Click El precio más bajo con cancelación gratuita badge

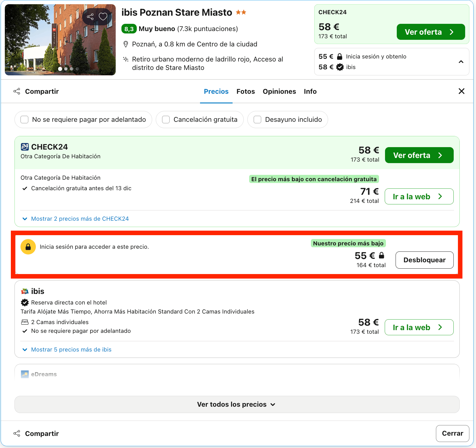click(x=314, y=179)
